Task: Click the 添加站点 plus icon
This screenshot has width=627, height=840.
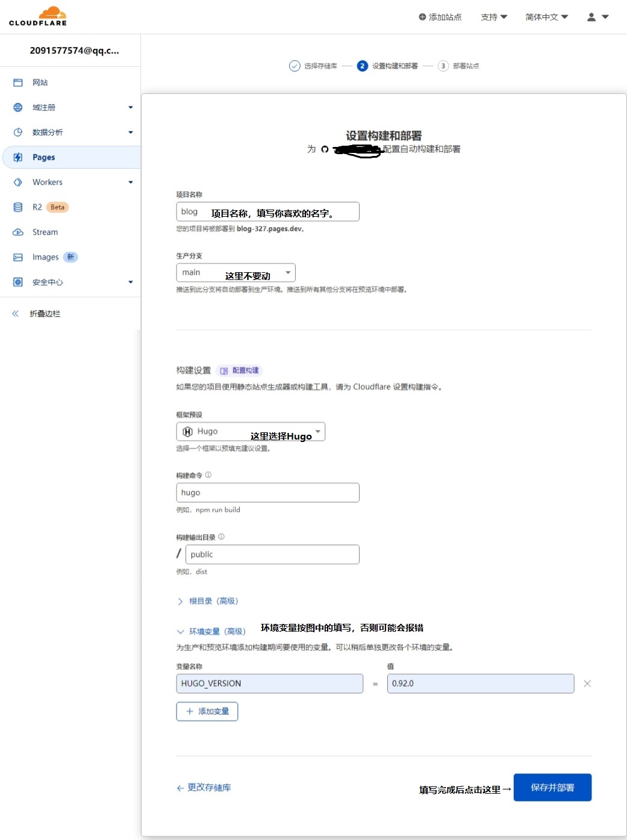Action: coord(422,17)
